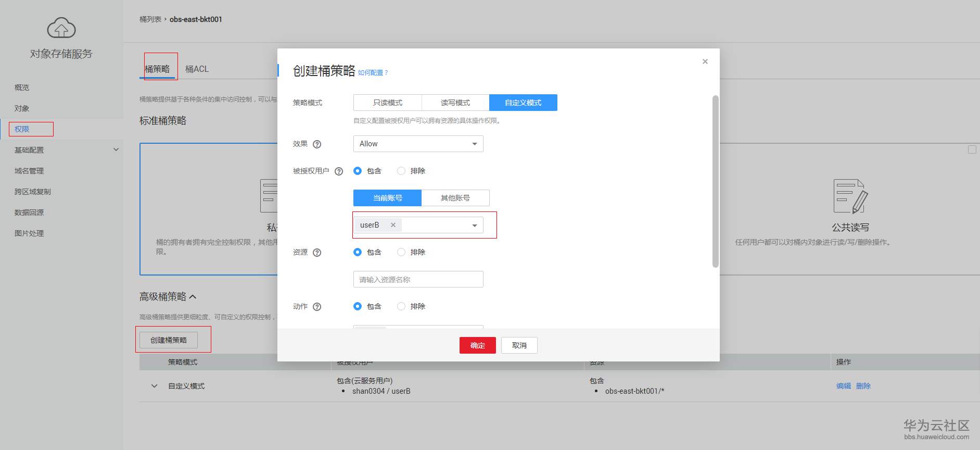Remove the userB tag from user selector

pos(393,225)
